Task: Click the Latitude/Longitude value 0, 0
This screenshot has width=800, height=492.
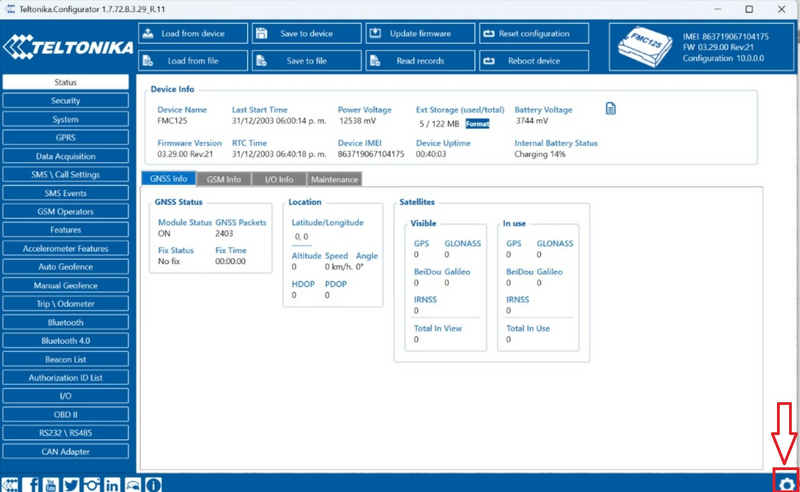Action: pos(302,236)
